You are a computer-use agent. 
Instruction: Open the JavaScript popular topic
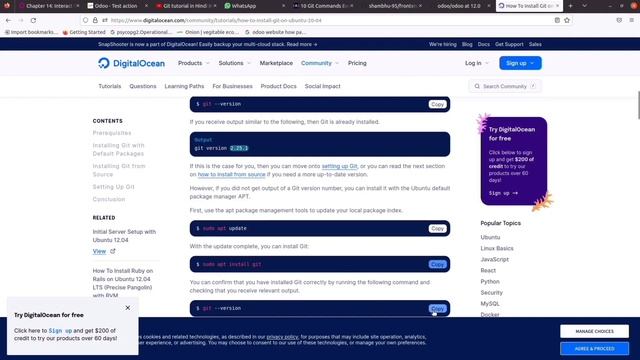pos(495,259)
